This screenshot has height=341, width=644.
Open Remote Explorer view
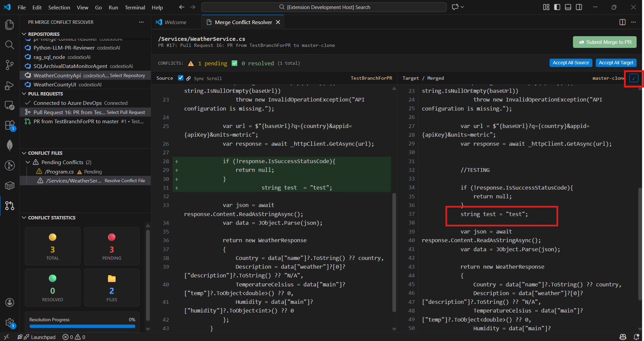pyautogui.click(x=10, y=106)
